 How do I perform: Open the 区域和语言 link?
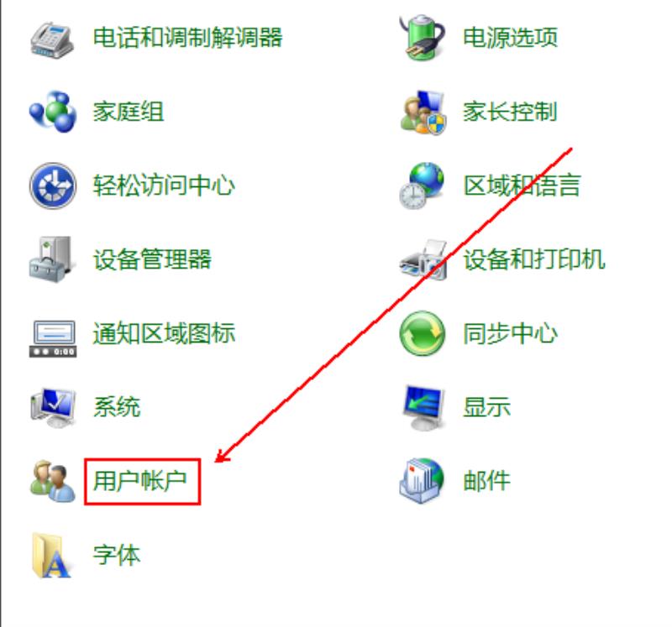[522, 185]
